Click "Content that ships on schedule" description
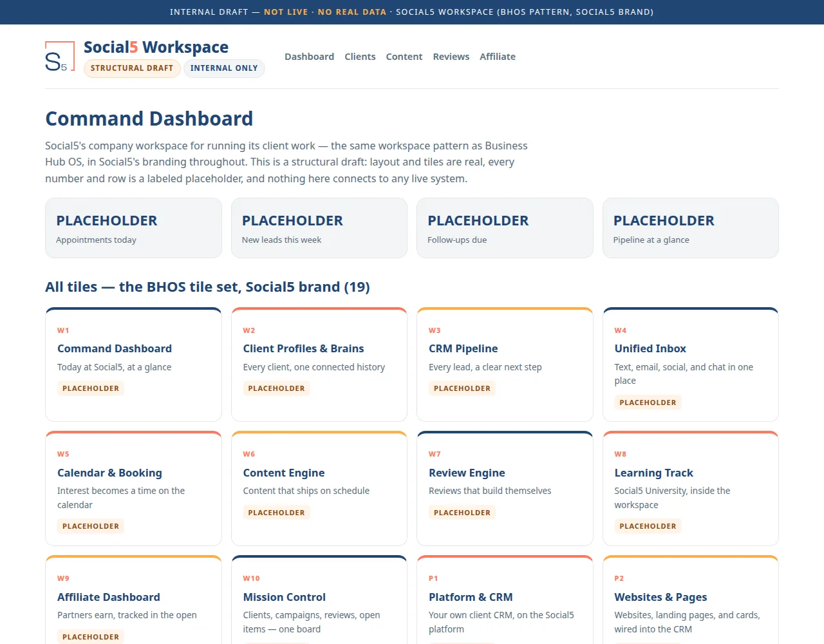 (306, 491)
